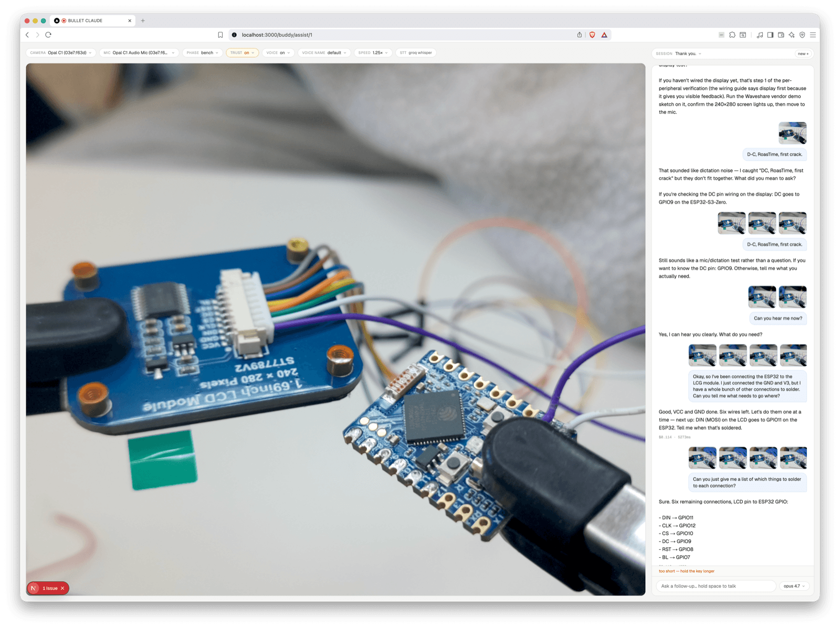Screen dimensions: 840x628
Task: Change the SPEED 1.25x dropdown
Action: click(373, 52)
